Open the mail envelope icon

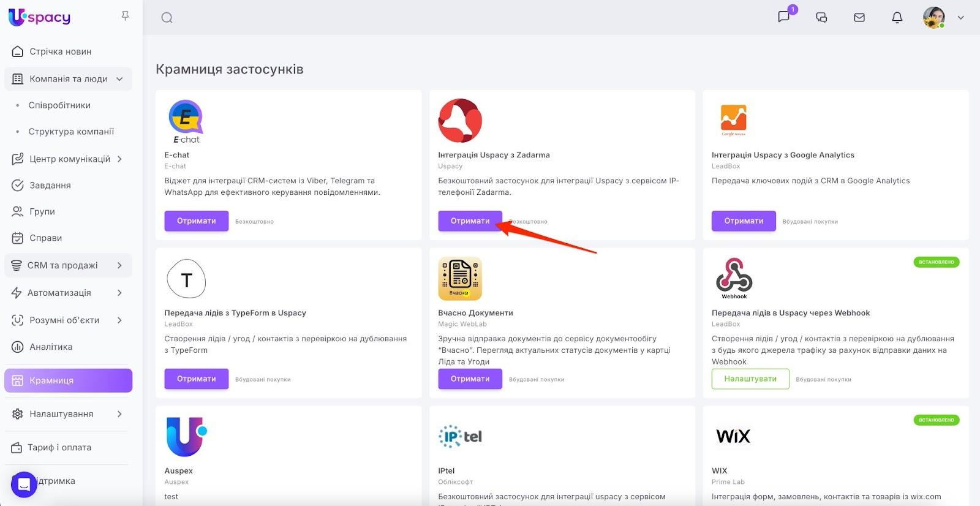[859, 18]
